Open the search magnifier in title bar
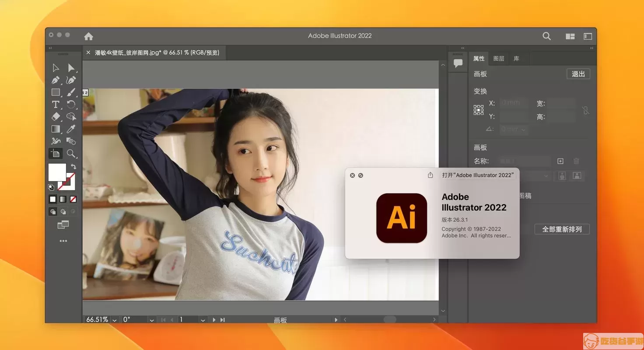 [x=546, y=36]
